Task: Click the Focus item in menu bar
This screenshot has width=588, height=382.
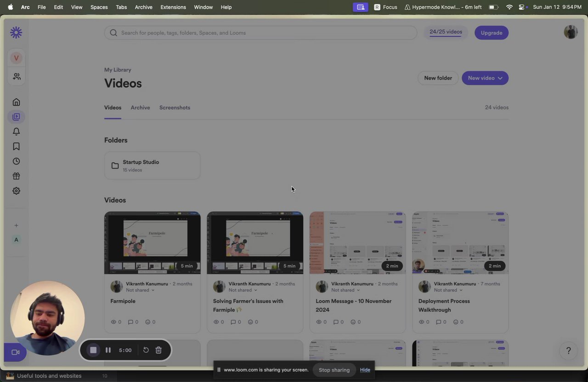Action: 386,7
